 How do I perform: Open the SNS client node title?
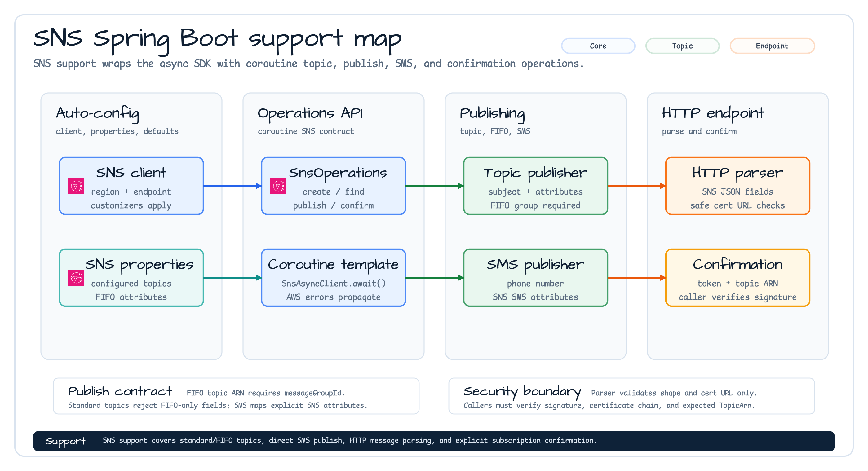131,173
